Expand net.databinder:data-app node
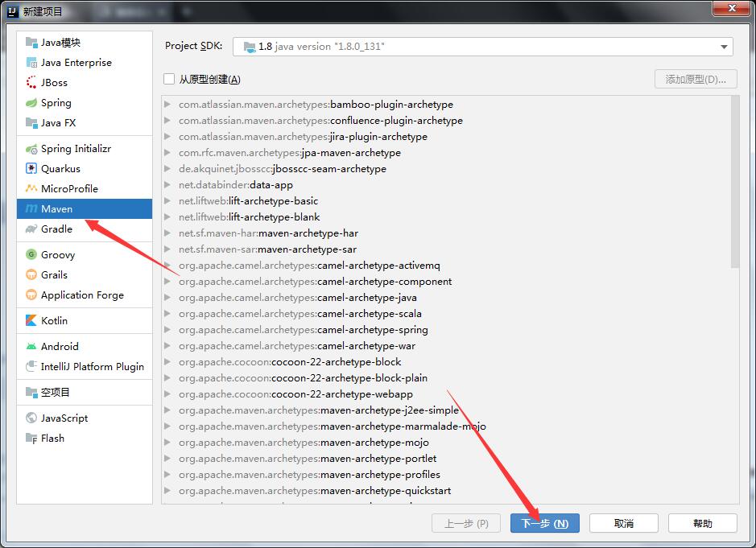 (x=167, y=184)
